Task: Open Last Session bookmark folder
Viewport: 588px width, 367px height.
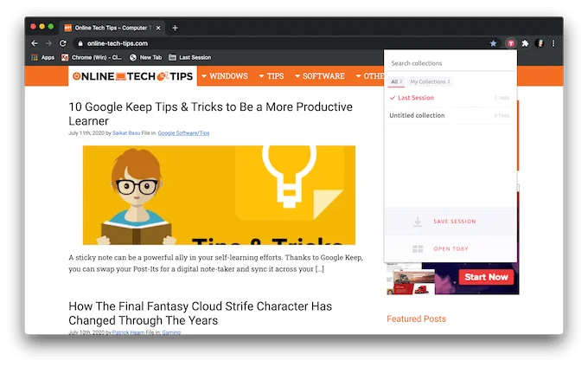Action: (x=189, y=57)
